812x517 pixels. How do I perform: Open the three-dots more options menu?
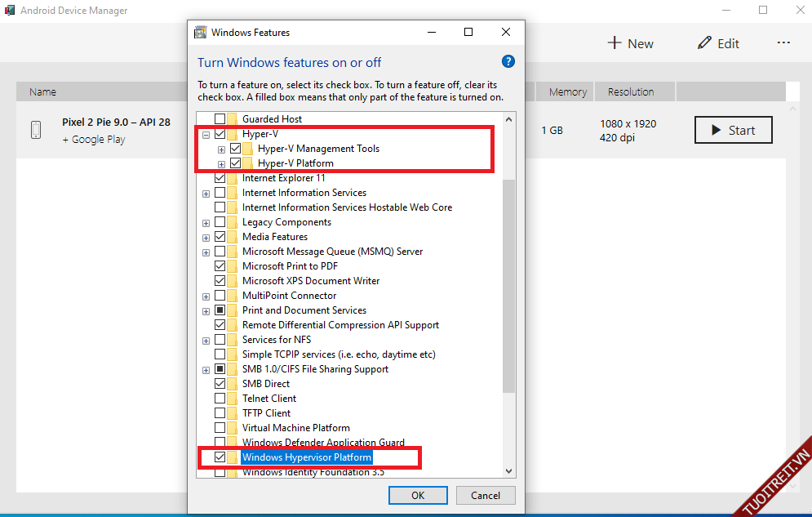click(x=783, y=43)
